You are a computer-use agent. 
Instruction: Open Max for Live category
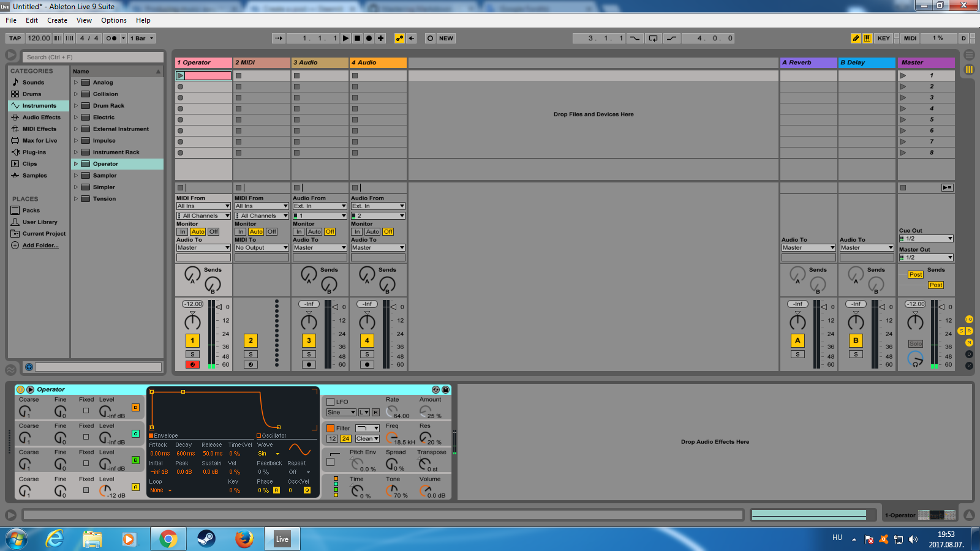click(39, 140)
